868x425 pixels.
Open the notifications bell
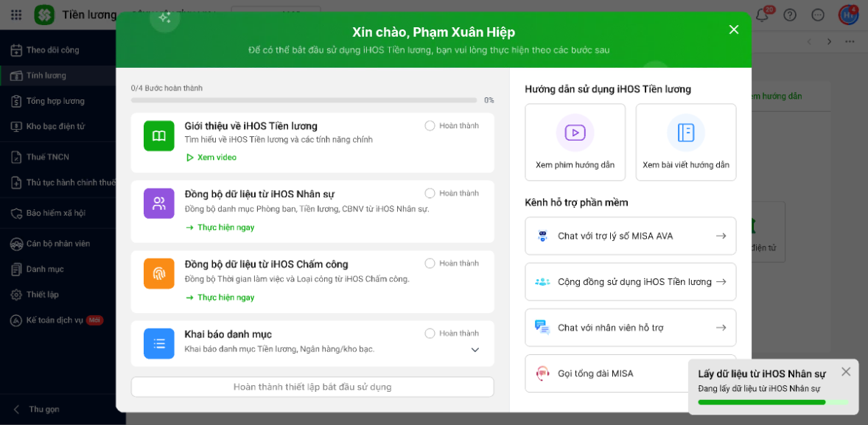763,15
